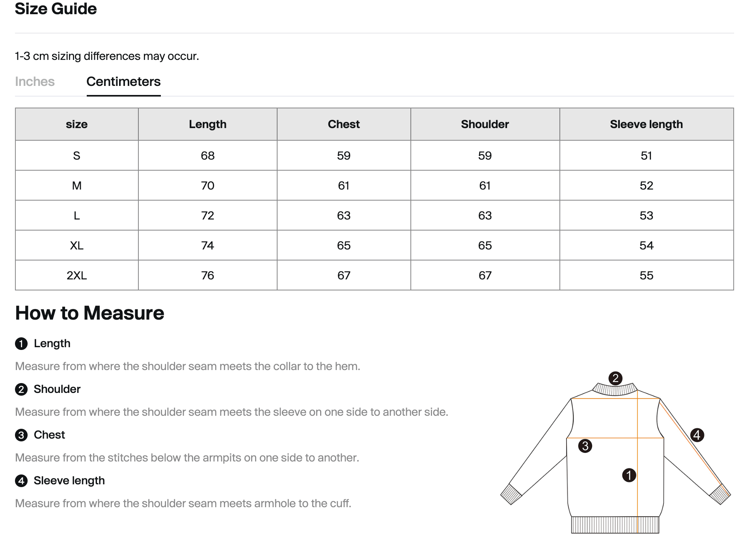740x560 pixels.
Task: Click the number 2 icon beside Shoulder
Action: click(x=21, y=389)
